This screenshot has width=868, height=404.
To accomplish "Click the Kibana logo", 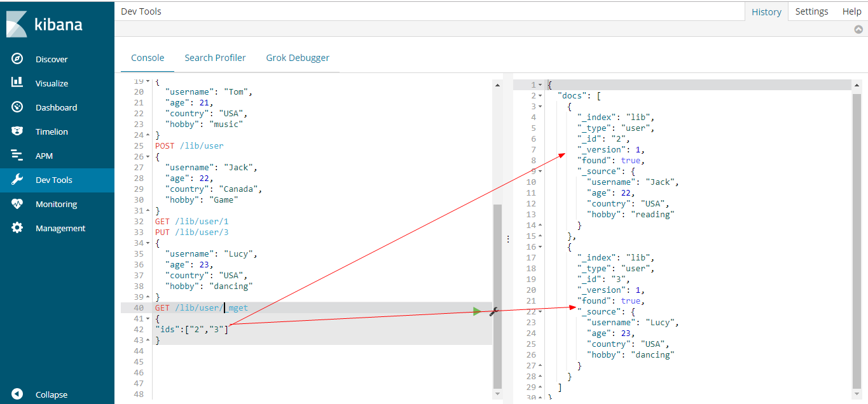I will [x=45, y=24].
